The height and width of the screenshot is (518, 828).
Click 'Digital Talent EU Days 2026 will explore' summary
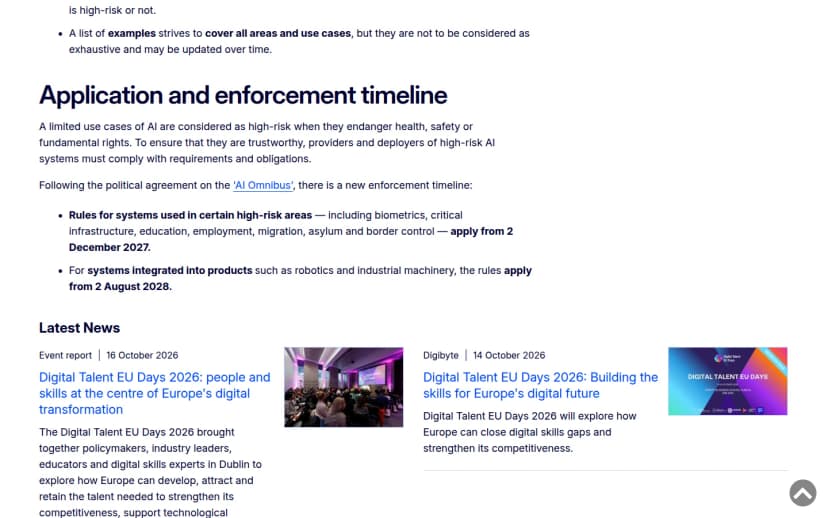[x=530, y=432]
